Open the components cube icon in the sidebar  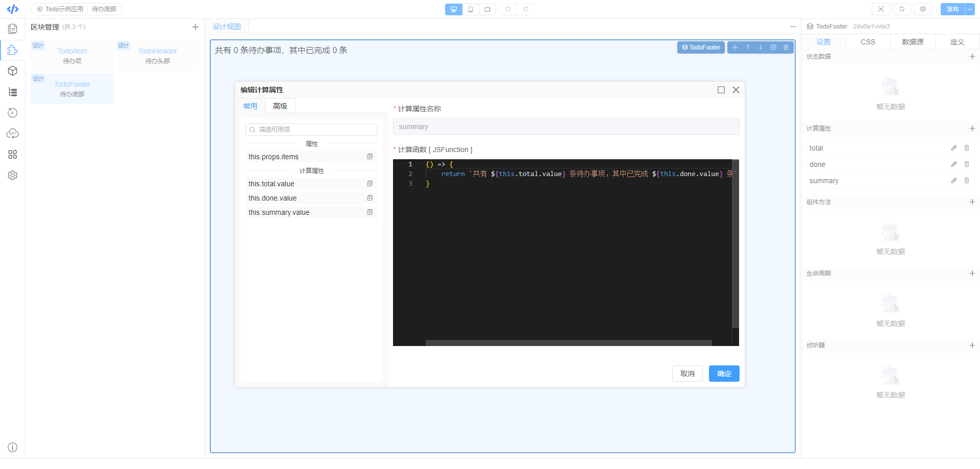(x=13, y=71)
